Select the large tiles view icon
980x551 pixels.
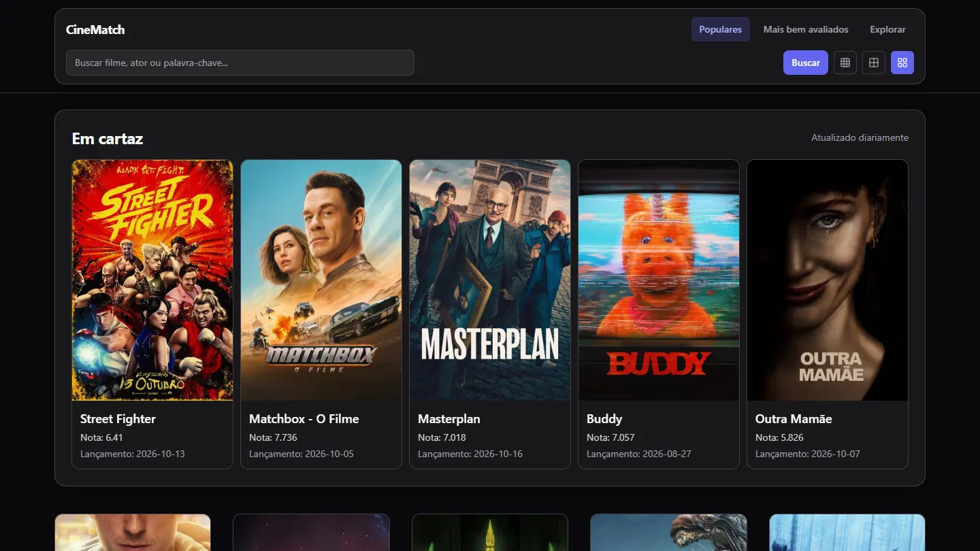pos(902,63)
